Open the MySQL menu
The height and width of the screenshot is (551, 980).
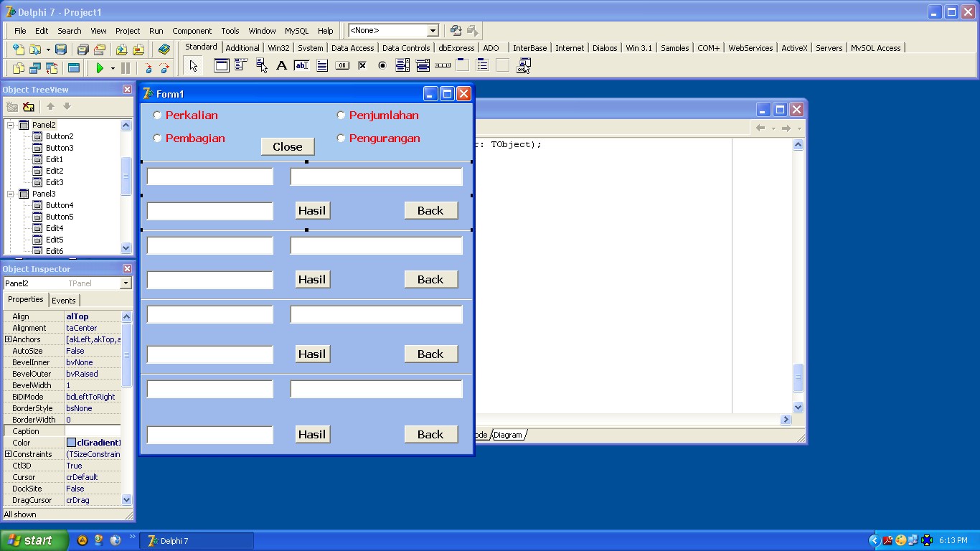tap(296, 31)
